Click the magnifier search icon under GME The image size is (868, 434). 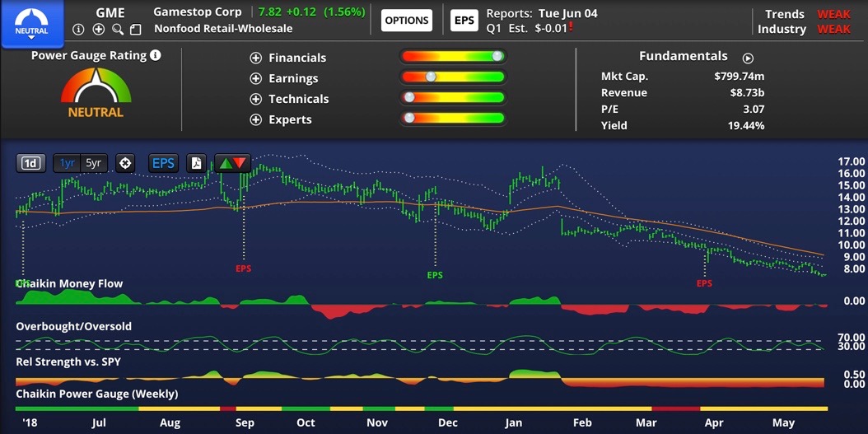click(x=118, y=30)
